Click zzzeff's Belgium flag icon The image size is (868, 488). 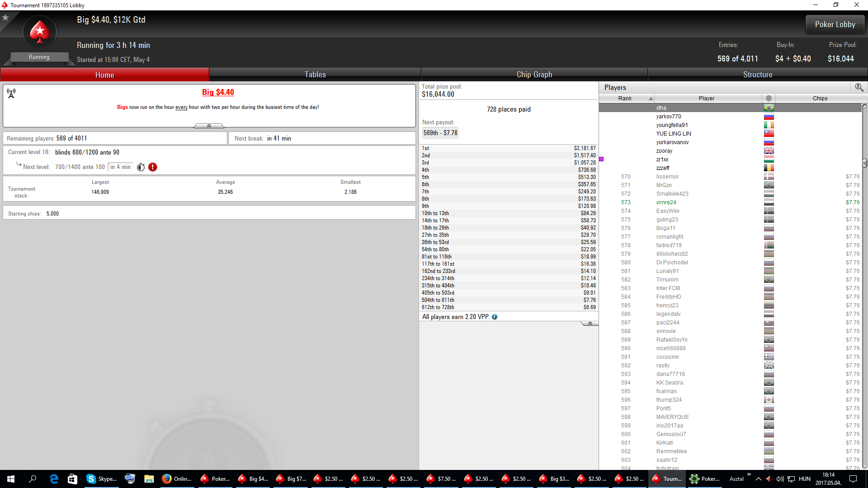tap(769, 168)
